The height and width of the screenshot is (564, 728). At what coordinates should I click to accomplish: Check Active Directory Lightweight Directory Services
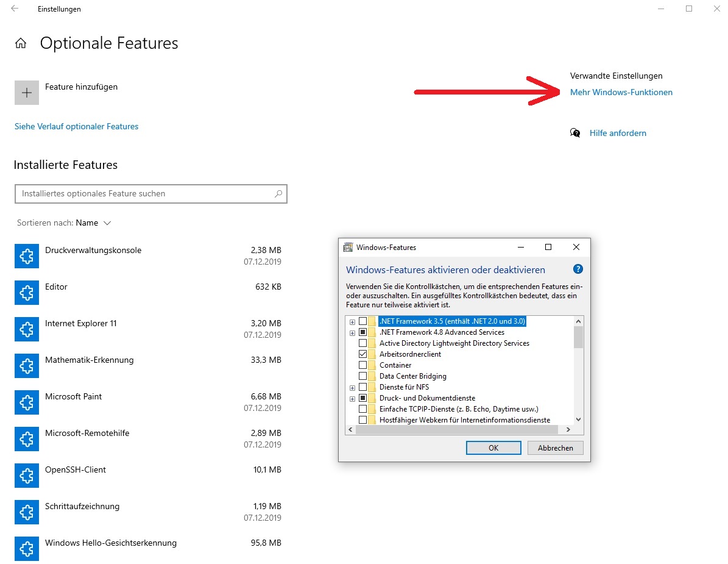[362, 343]
